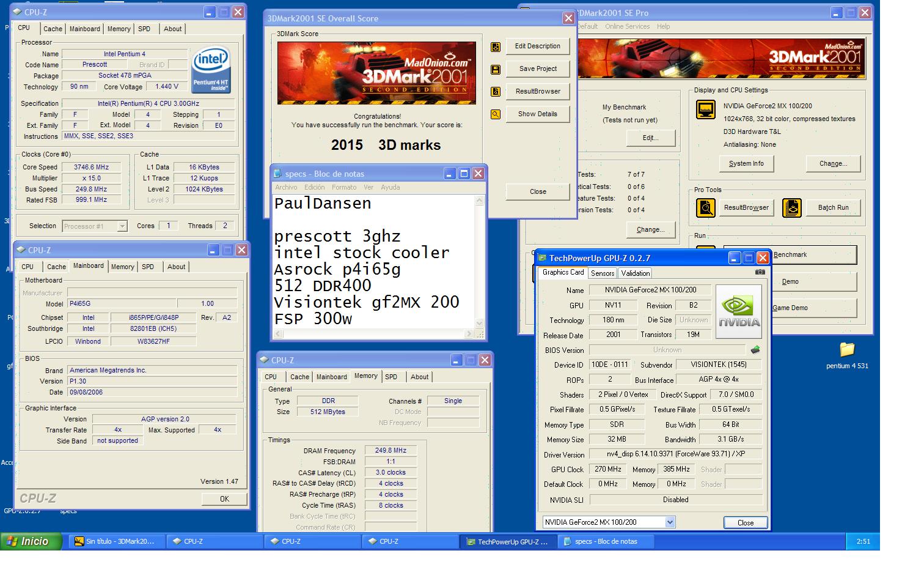Open Archivo menu in Notepad

(x=286, y=187)
